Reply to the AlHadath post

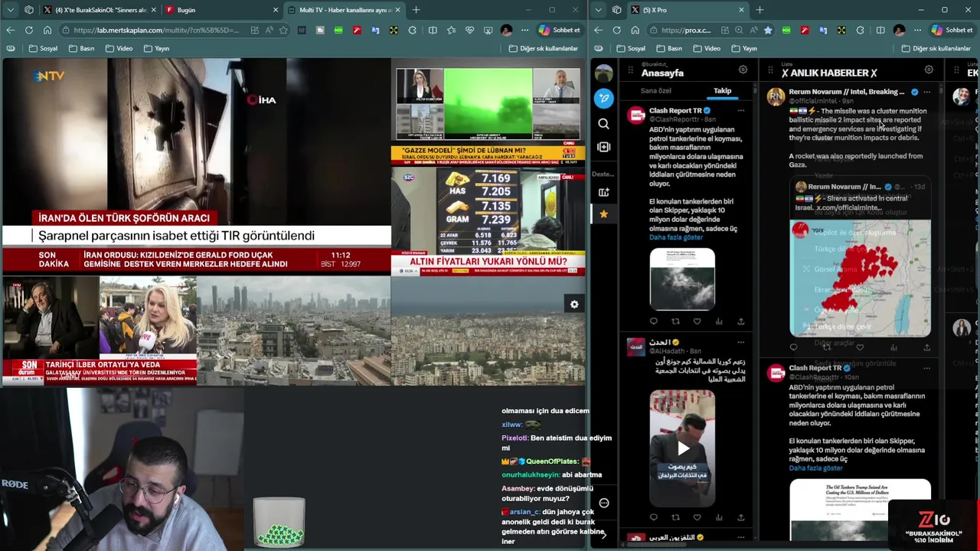click(653, 517)
